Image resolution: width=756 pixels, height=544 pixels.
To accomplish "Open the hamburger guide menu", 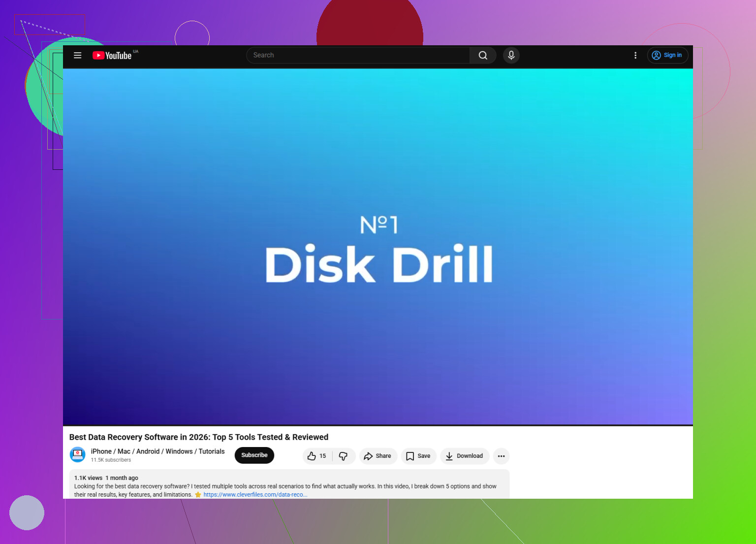I will pos(77,55).
